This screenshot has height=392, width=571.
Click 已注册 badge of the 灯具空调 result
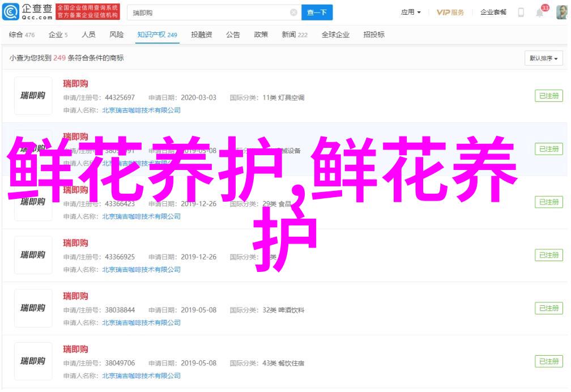tap(549, 96)
